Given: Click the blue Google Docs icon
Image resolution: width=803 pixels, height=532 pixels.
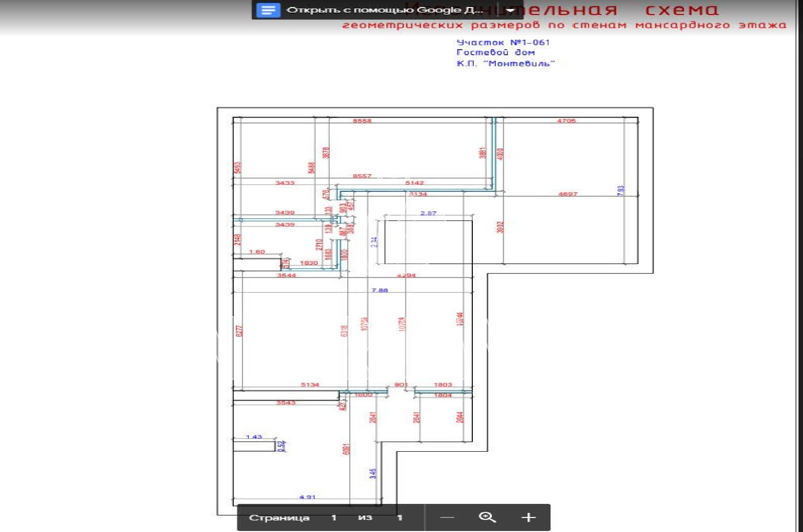Looking at the screenshot, I should (x=268, y=10).
